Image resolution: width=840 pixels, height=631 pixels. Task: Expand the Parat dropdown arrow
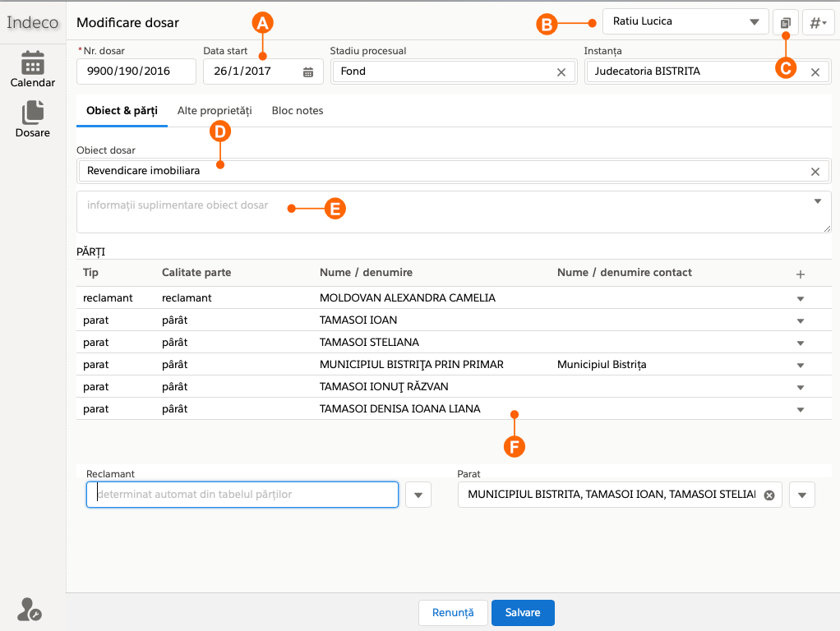pyautogui.click(x=802, y=495)
